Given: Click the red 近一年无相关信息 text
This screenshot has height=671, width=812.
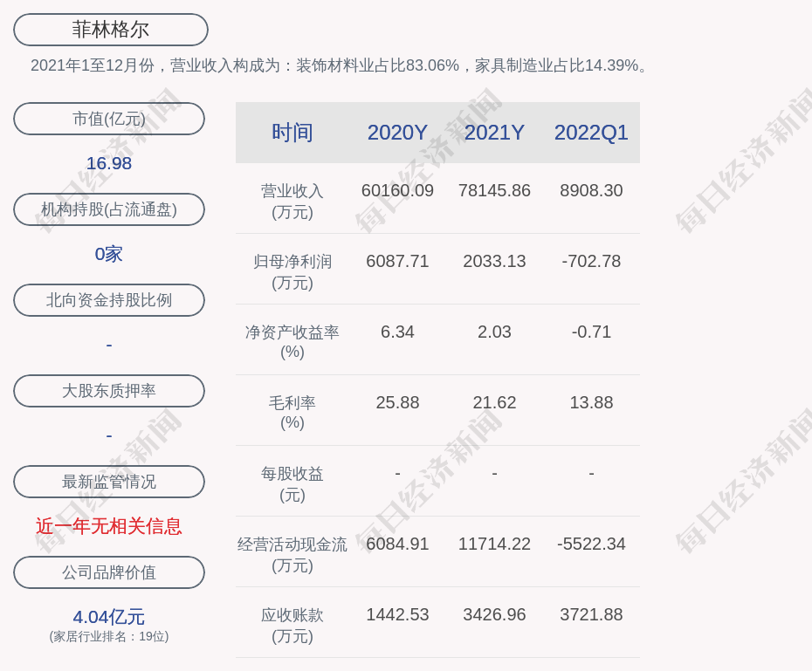Looking at the screenshot, I should [109, 526].
